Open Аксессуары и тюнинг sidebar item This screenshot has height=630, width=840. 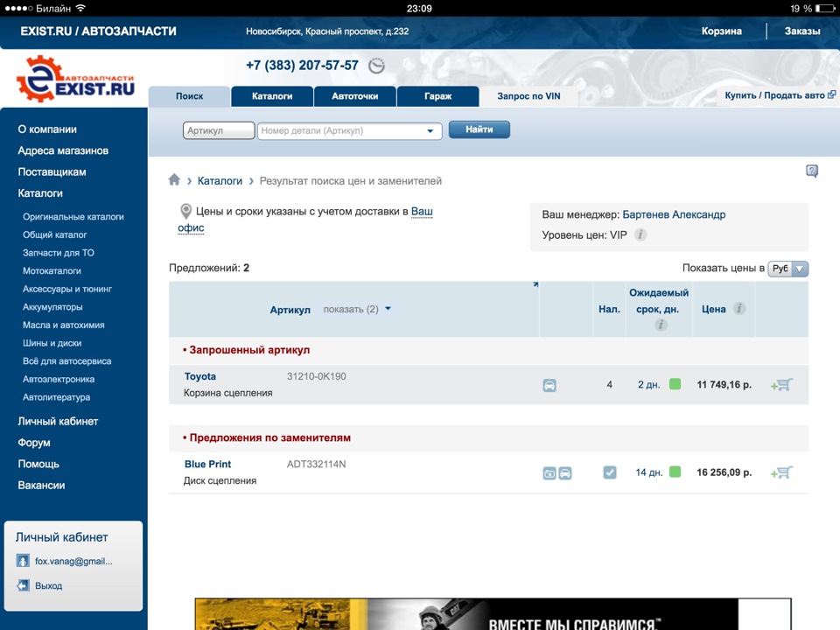tap(67, 289)
